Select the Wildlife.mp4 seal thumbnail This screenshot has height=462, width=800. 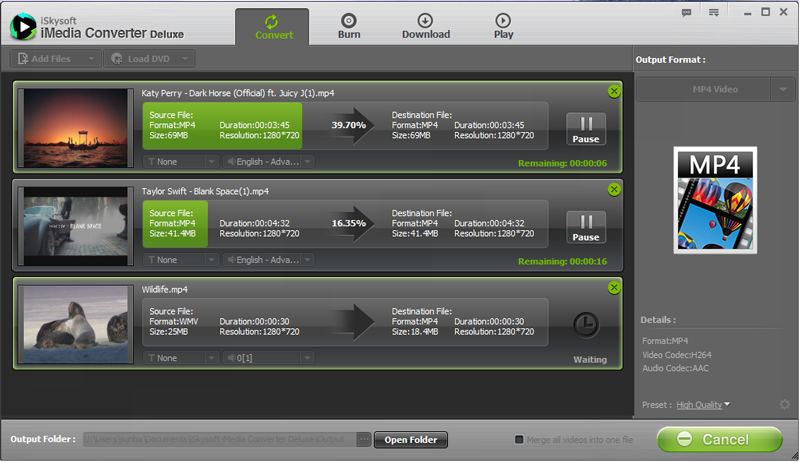coord(78,324)
